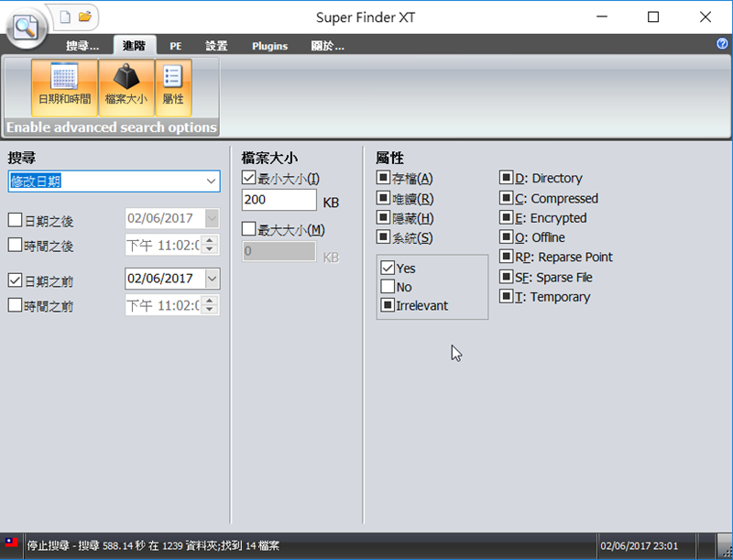Toggle the C: Compressed checkbox
Screen dimensions: 733x560
coord(507,197)
